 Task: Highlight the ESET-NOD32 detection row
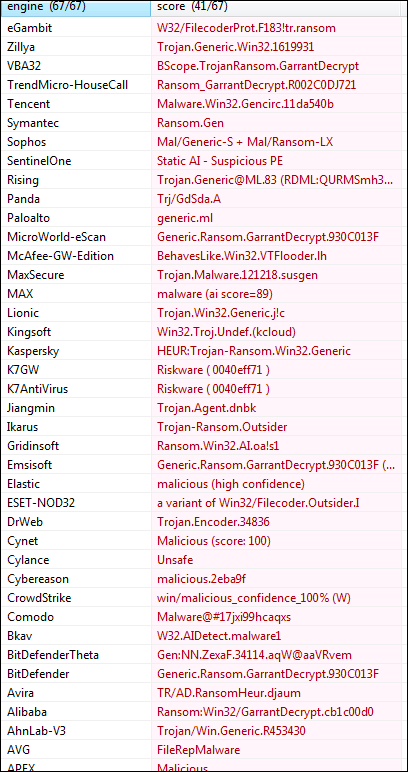[204, 503]
